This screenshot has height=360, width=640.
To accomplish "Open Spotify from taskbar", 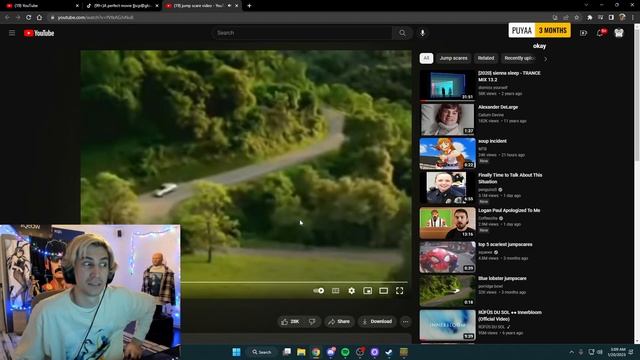I will pos(345,352).
